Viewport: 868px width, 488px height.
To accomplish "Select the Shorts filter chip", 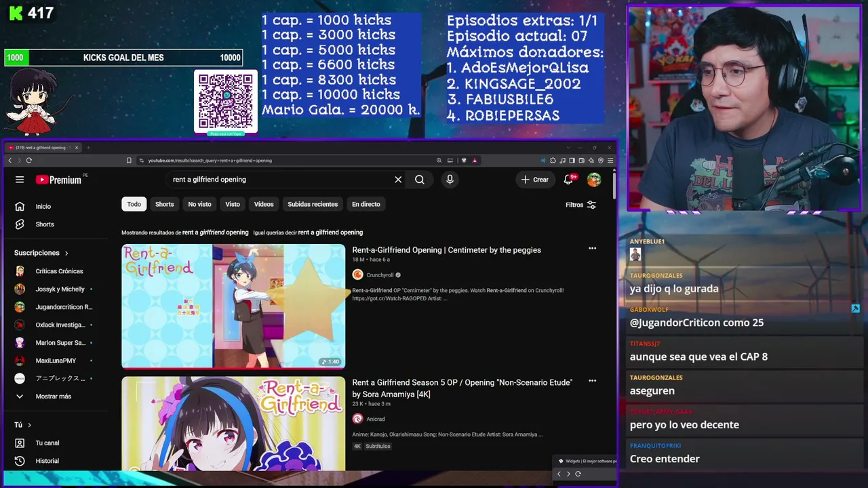I will click(165, 204).
